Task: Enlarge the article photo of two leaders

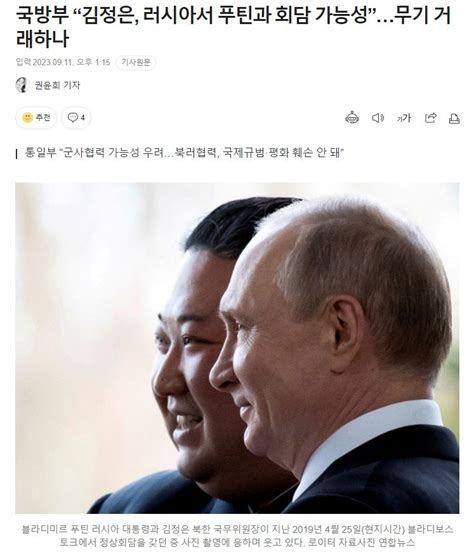Action: [237, 348]
